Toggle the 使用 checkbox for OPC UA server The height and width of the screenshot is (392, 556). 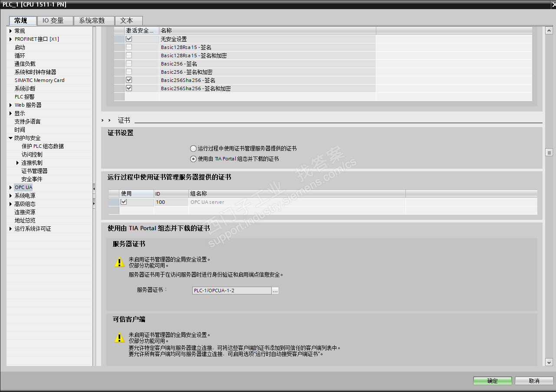[124, 202]
